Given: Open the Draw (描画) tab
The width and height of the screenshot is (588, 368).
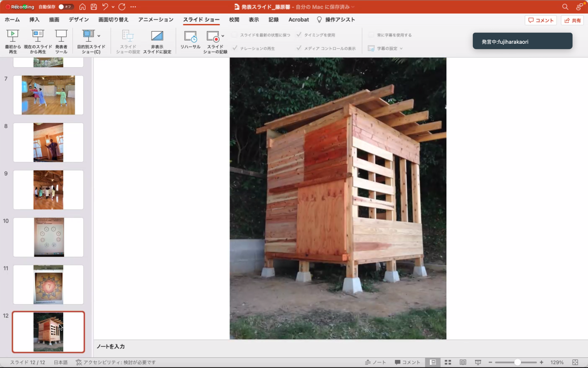Looking at the screenshot, I should click(54, 20).
